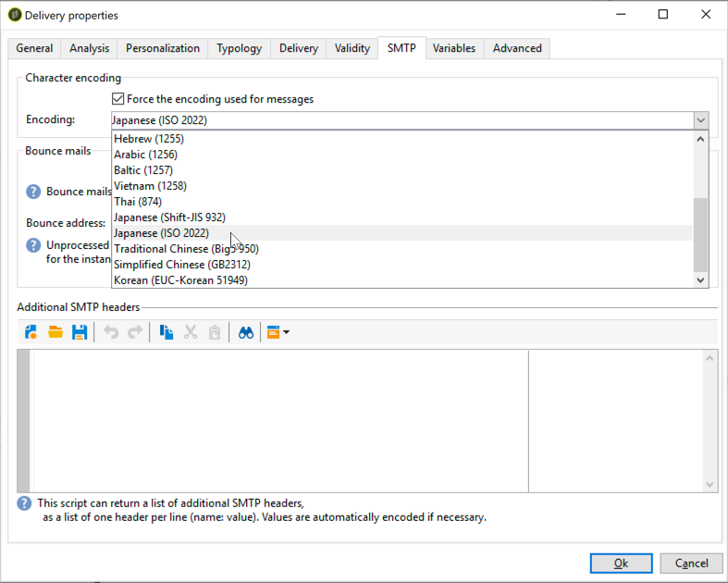Select Arabic (1256) encoding
The width and height of the screenshot is (728, 583).
click(402, 155)
